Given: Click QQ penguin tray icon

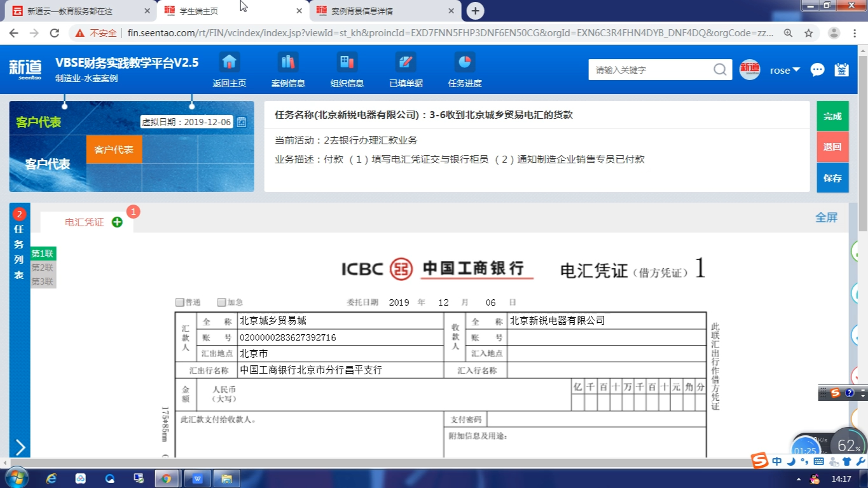Looking at the screenshot, I should 815,478.
